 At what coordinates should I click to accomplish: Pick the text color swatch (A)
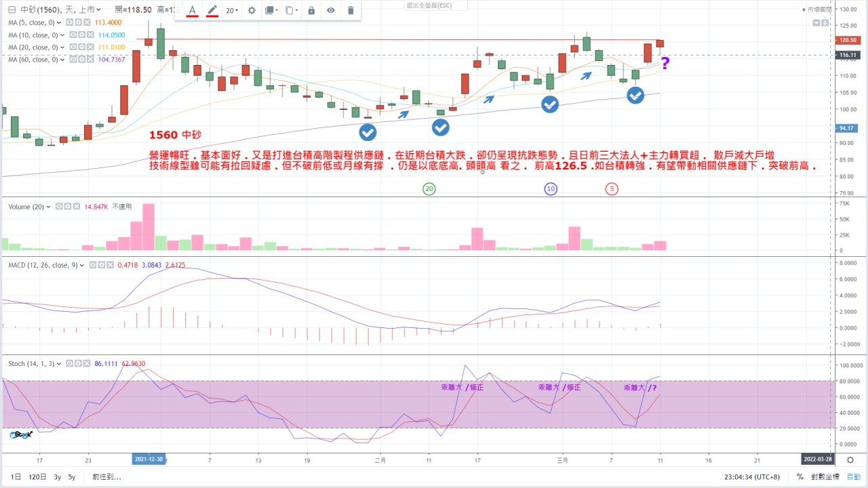click(x=193, y=10)
